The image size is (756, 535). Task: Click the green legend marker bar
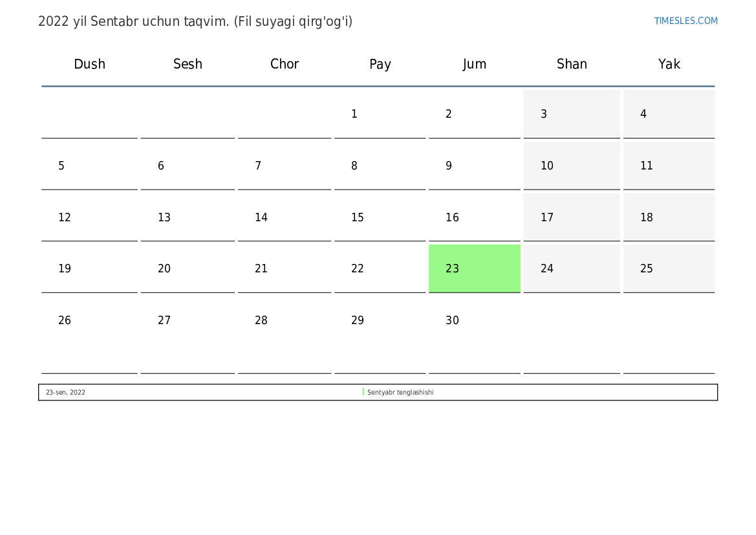(363, 392)
